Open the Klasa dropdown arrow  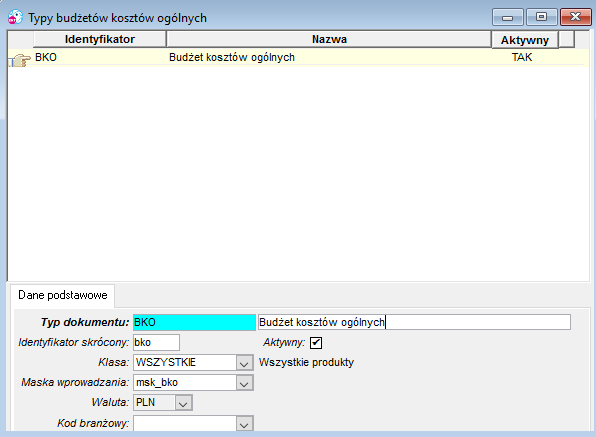coord(244,363)
